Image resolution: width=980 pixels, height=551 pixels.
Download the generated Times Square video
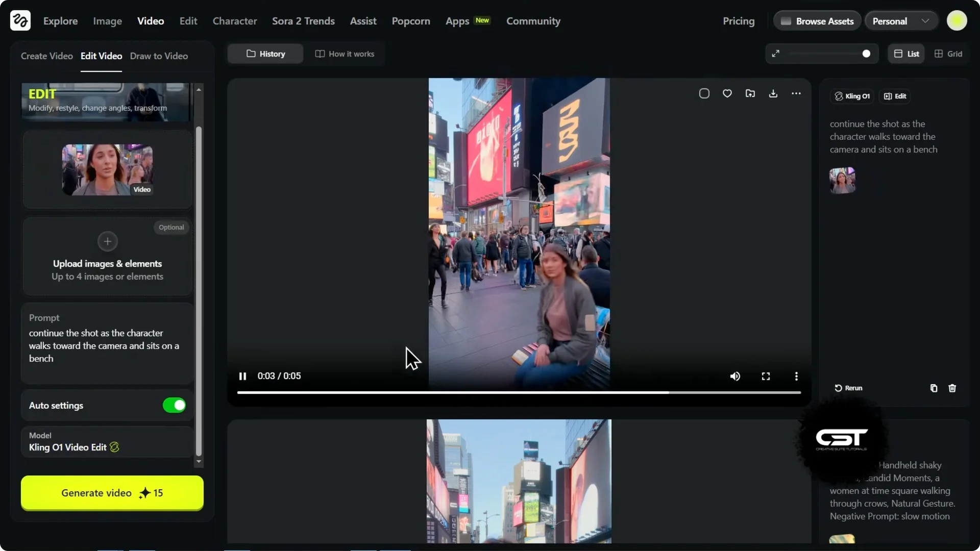pyautogui.click(x=773, y=93)
